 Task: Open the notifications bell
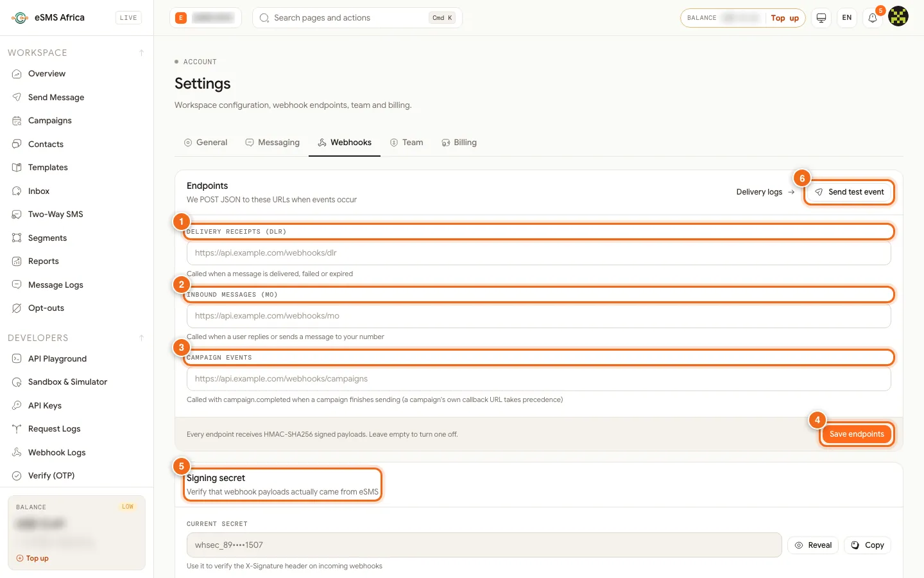click(873, 18)
